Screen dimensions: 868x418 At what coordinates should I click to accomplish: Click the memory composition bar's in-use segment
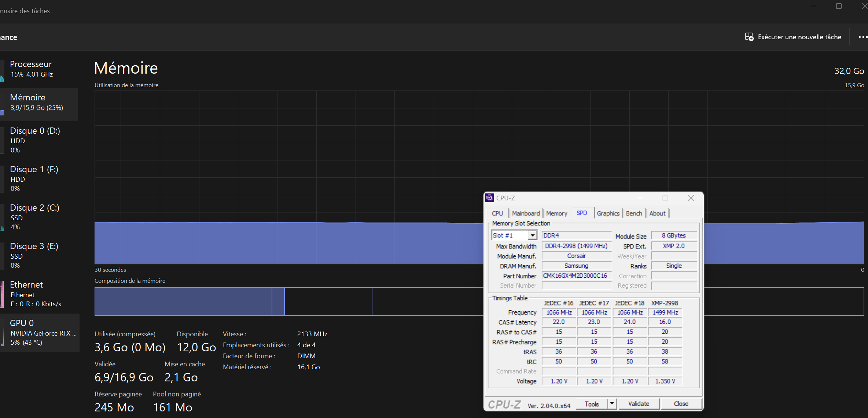pos(183,301)
